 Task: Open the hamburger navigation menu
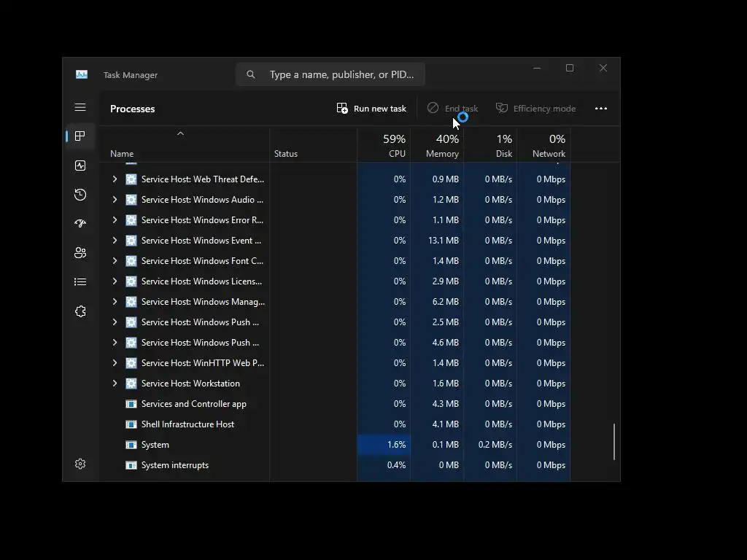80,108
